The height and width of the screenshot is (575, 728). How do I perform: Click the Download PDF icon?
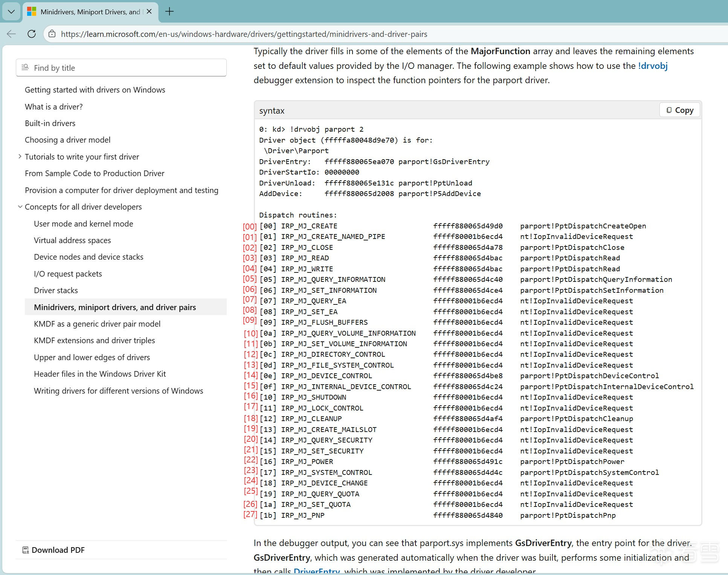26,550
